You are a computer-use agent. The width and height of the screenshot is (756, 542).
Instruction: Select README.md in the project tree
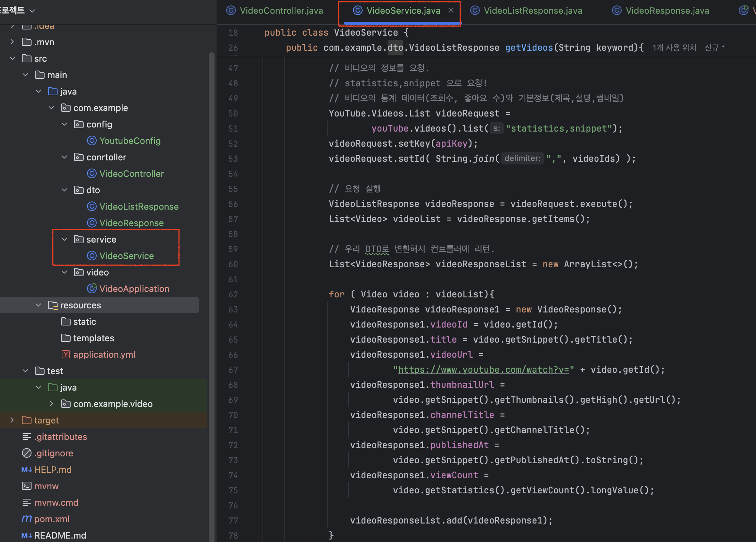pyautogui.click(x=60, y=535)
